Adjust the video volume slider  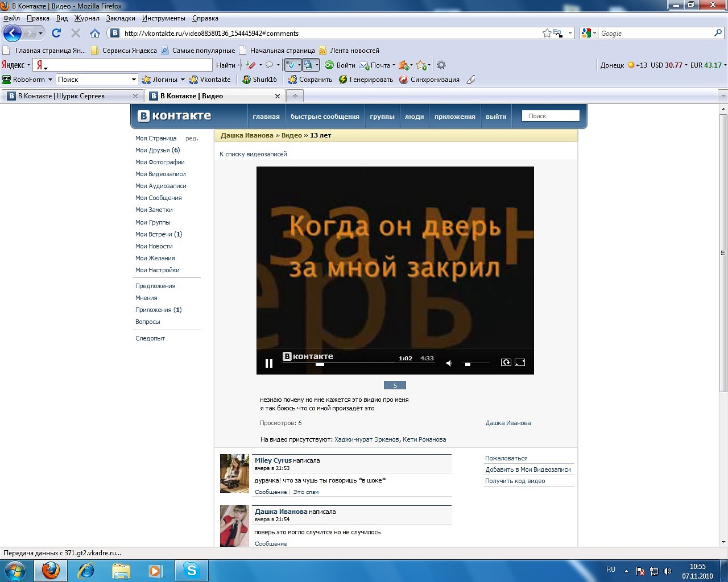pos(468,364)
